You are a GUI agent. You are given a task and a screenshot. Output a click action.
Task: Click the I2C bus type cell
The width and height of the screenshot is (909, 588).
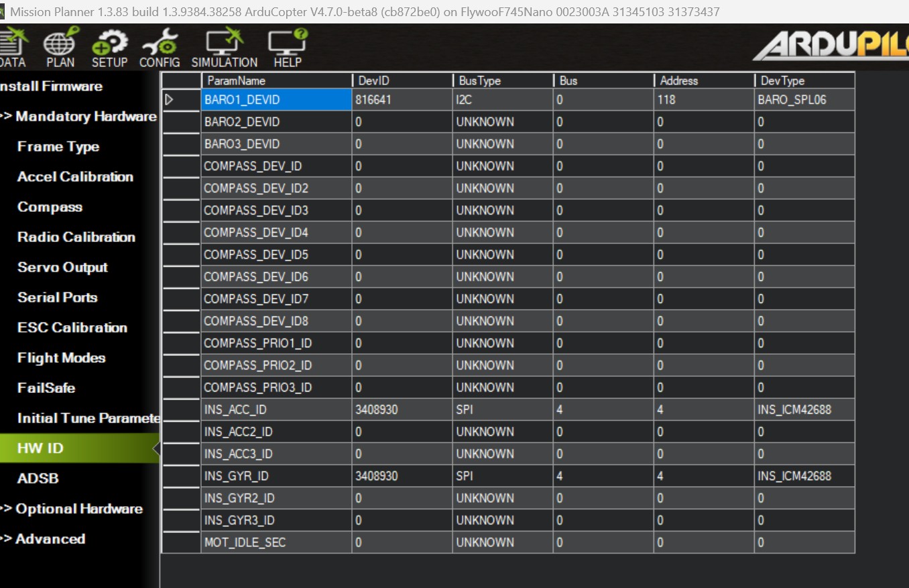click(503, 100)
